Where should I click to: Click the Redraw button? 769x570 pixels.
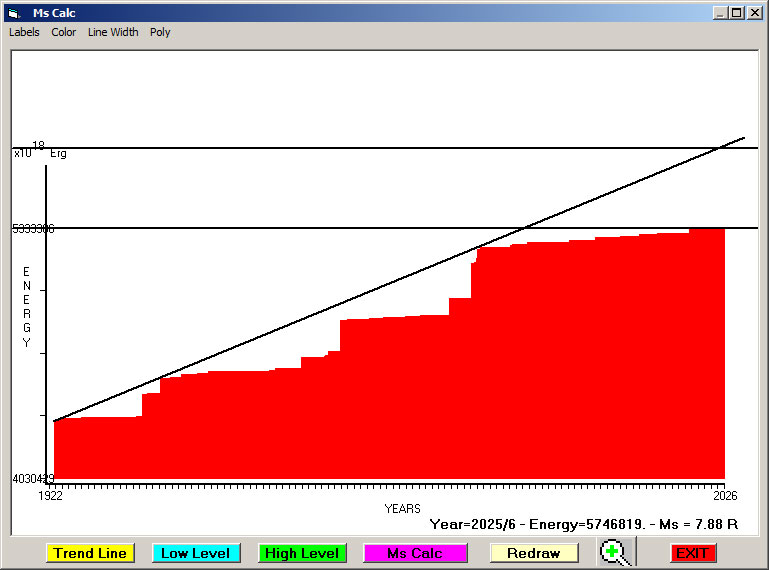pos(533,553)
